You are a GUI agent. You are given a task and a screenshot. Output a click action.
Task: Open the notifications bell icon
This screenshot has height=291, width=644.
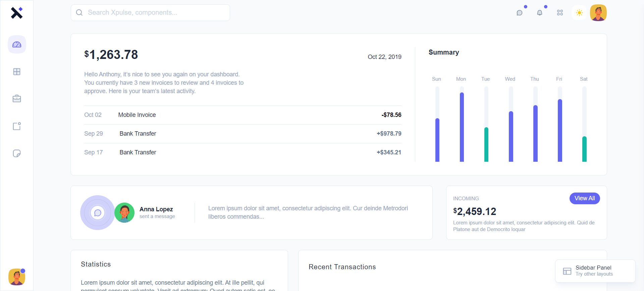[540, 13]
